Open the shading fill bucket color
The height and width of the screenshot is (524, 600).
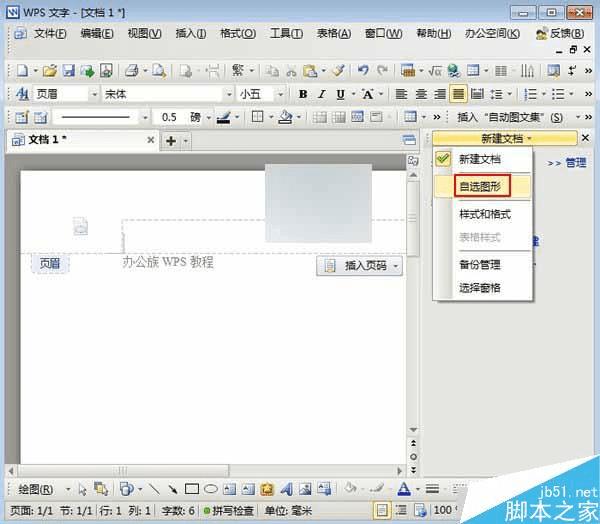click(x=285, y=117)
